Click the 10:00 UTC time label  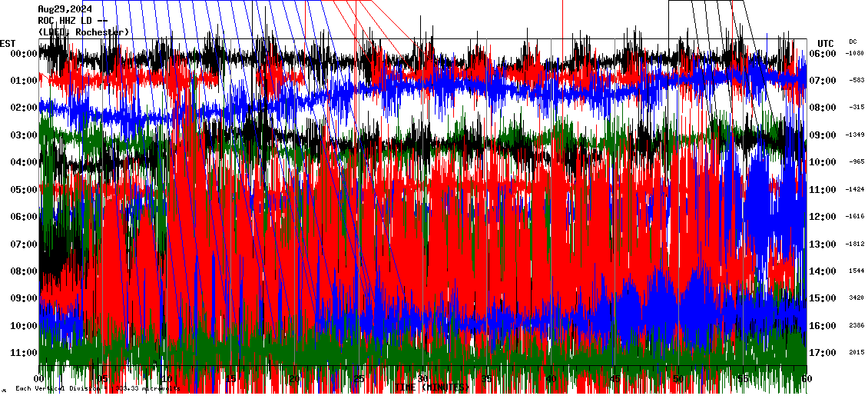823,162
